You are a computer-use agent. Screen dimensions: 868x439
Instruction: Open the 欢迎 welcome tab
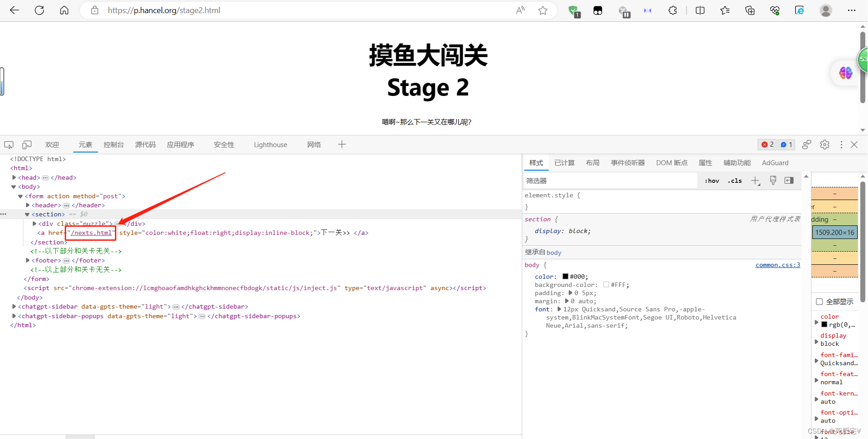(x=52, y=144)
